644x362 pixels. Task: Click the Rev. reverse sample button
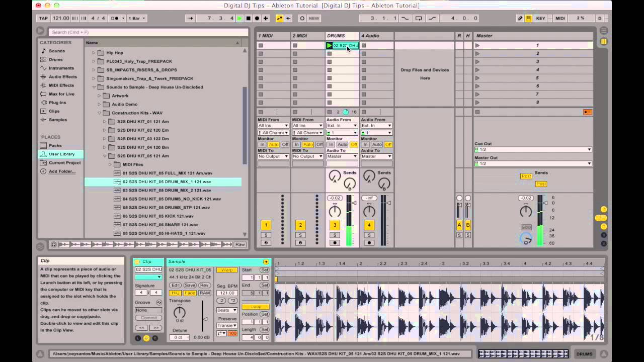click(x=205, y=285)
